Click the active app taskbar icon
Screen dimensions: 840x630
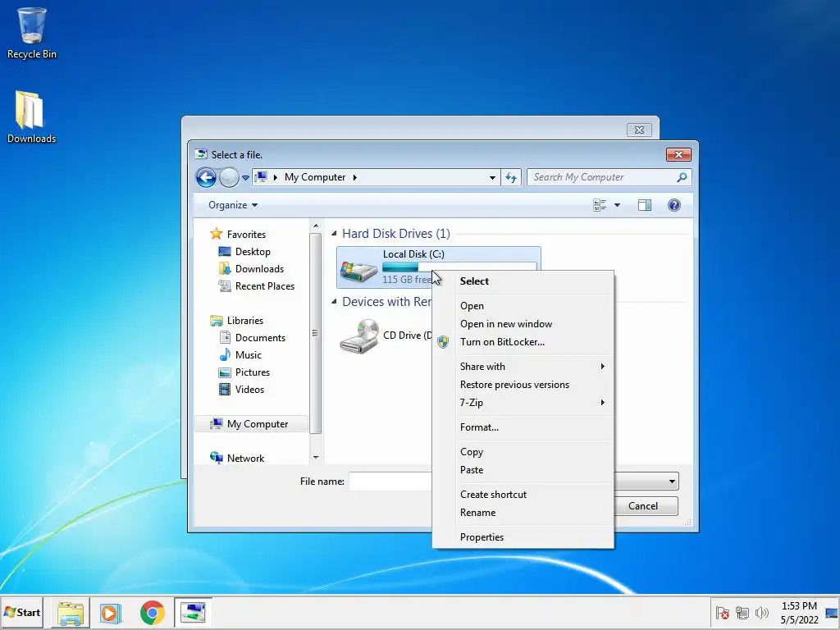(x=193, y=612)
